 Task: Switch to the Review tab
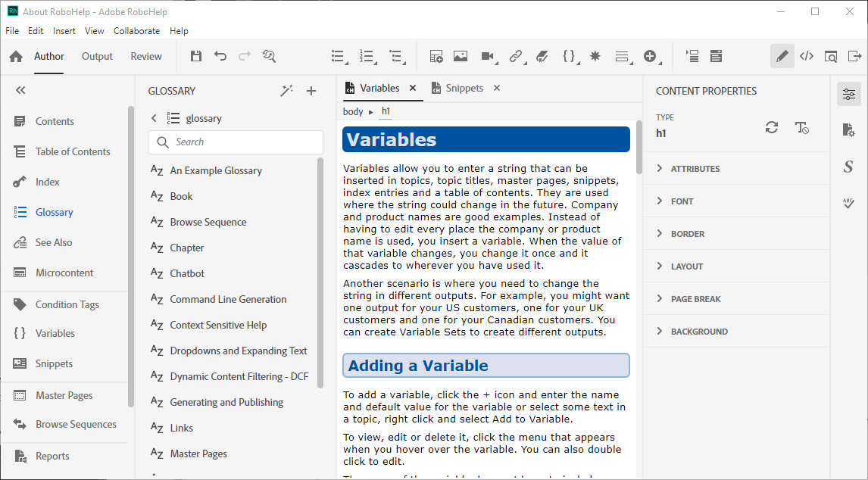(x=146, y=56)
